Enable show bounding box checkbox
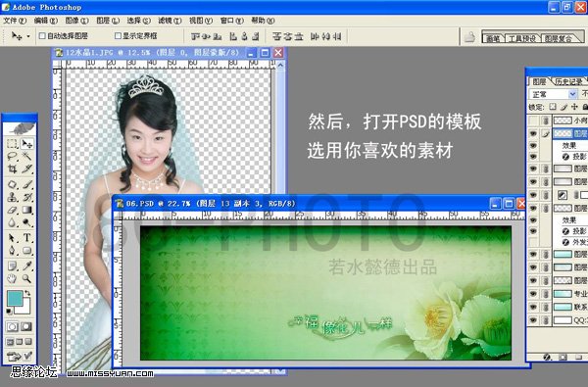This screenshot has height=387, width=588. click(118, 36)
